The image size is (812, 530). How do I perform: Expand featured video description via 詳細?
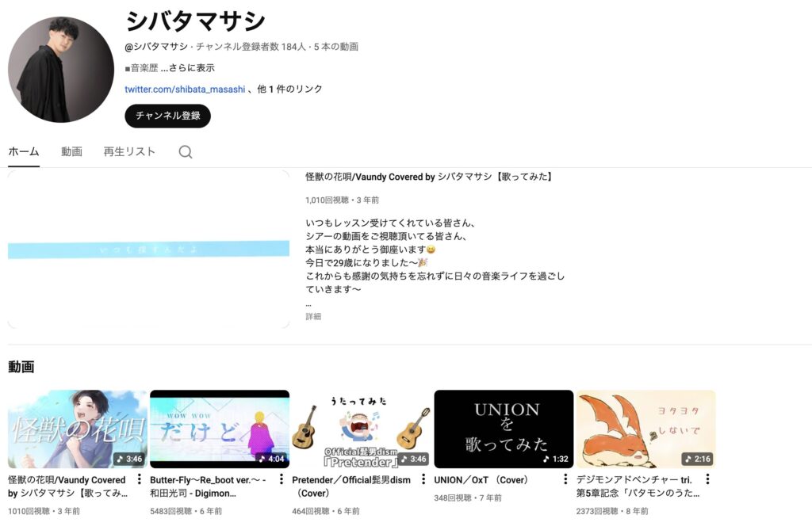pyautogui.click(x=313, y=316)
